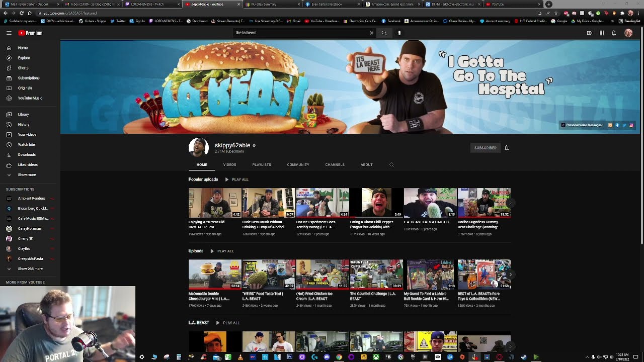Click the SUBSCRIBED button
The image size is (644, 362).
485,148
